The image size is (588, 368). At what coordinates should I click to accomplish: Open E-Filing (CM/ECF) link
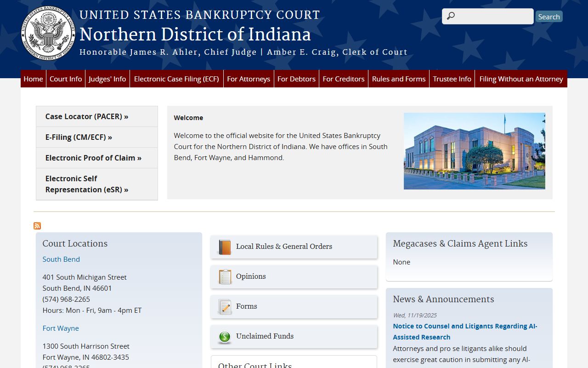tap(97, 137)
